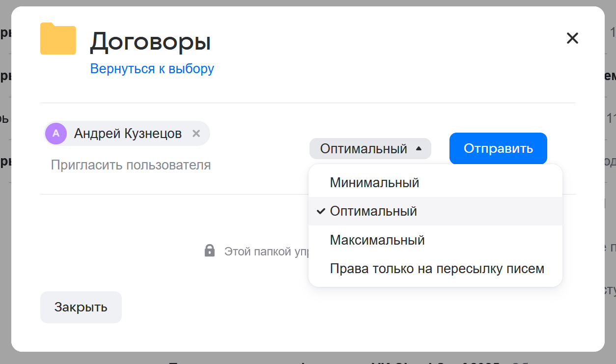Focus the Пригласить пользователя input field

point(131,165)
